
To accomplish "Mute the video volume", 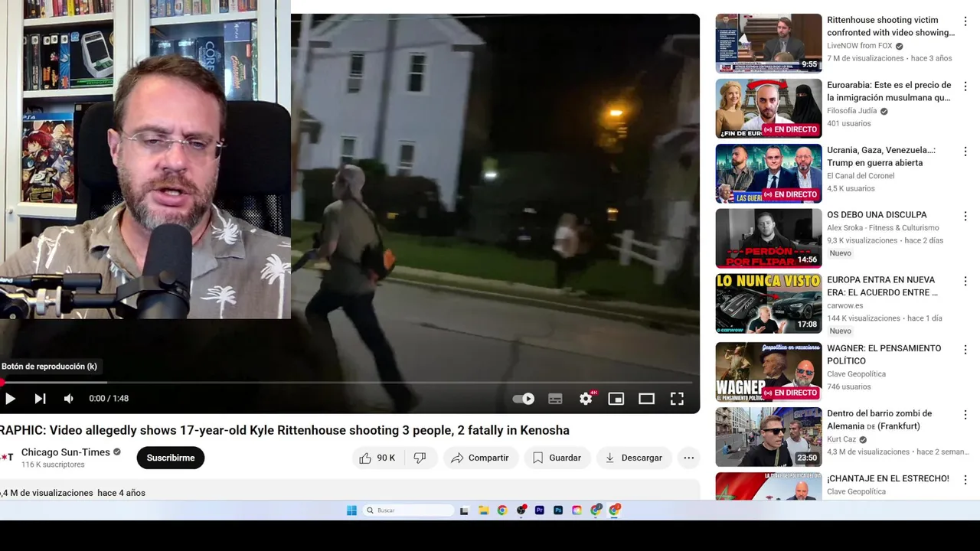I will pyautogui.click(x=69, y=399).
